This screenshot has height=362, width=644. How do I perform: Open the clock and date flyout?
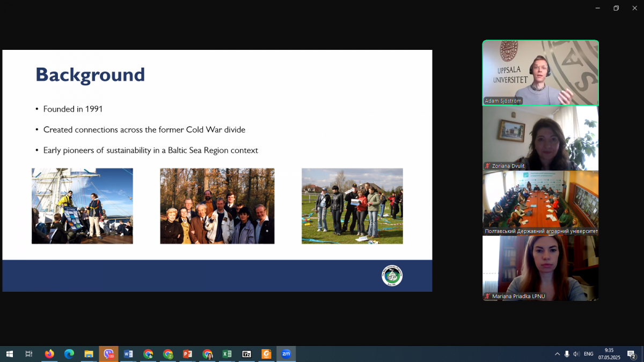[x=609, y=354]
